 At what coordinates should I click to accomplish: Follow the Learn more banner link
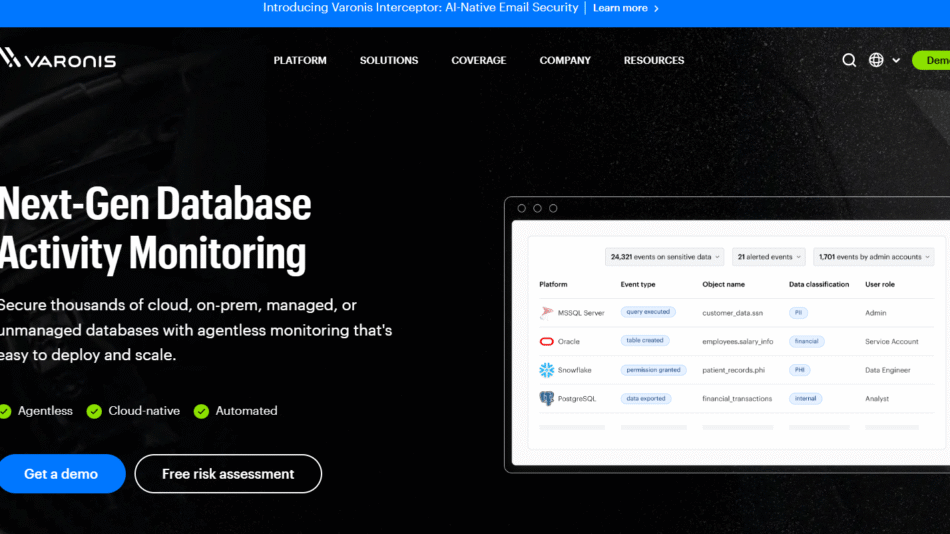click(x=625, y=8)
